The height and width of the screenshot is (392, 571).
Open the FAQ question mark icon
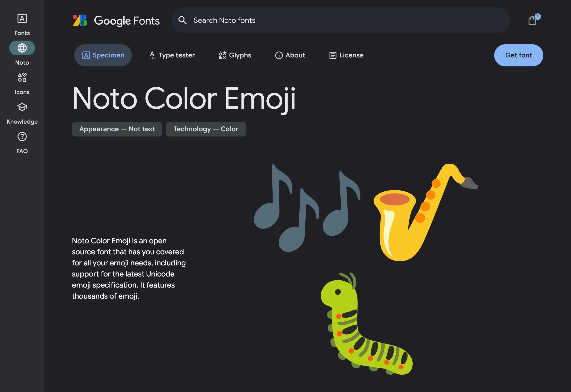[x=22, y=137]
